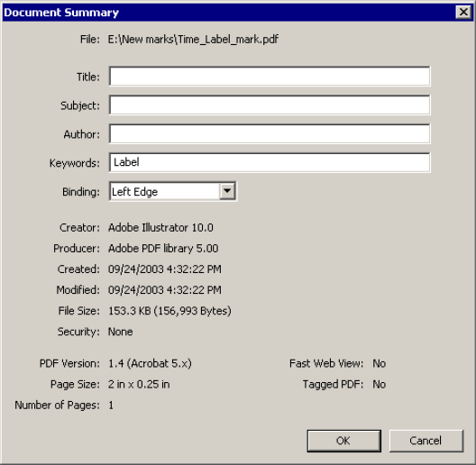Image resolution: width=476 pixels, height=465 pixels.
Task: Click the Subject: label
Action: point(80,105)
